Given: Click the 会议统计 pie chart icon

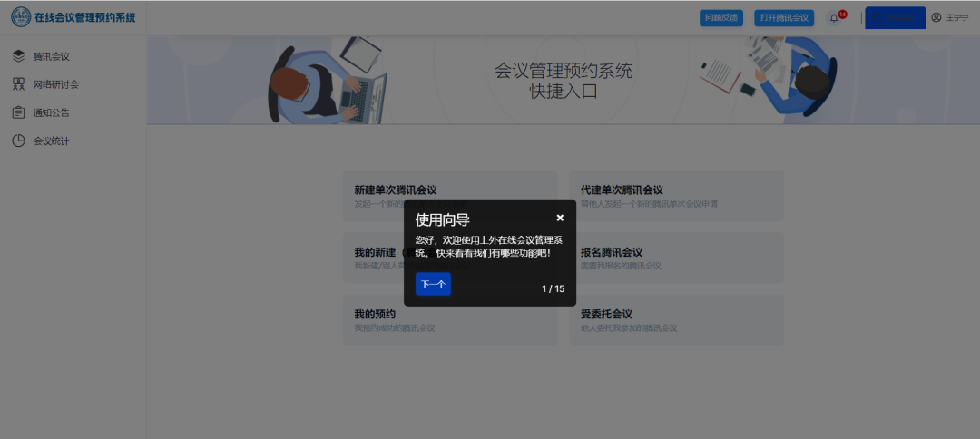Looking at the screenshot, I should pyautogui.click(x=19, y=141).
